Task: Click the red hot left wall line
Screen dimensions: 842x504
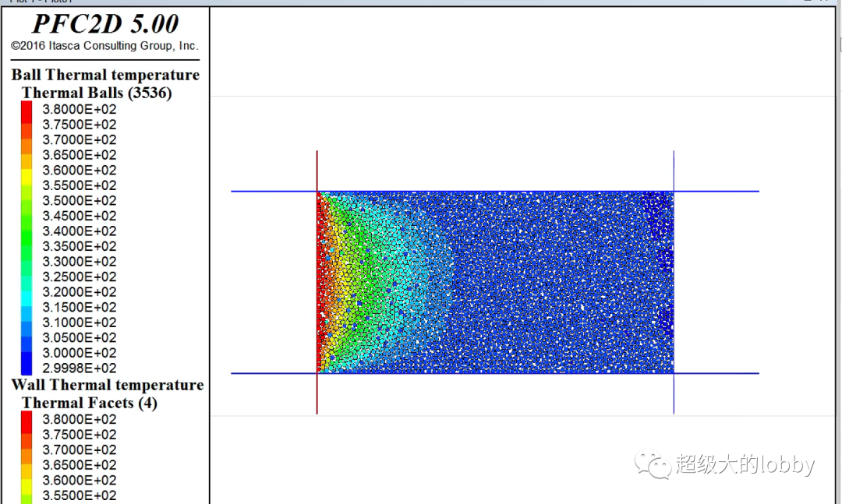Action: pos(317,282)
